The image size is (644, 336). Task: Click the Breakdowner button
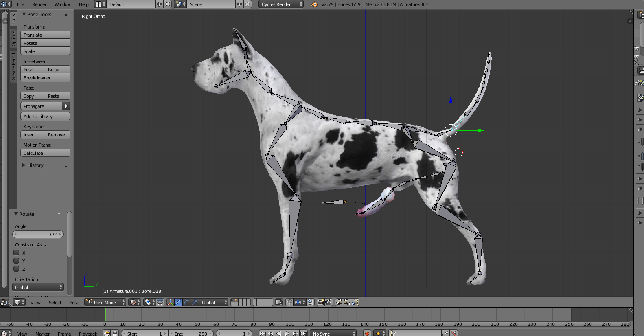(x=45, y=78)
